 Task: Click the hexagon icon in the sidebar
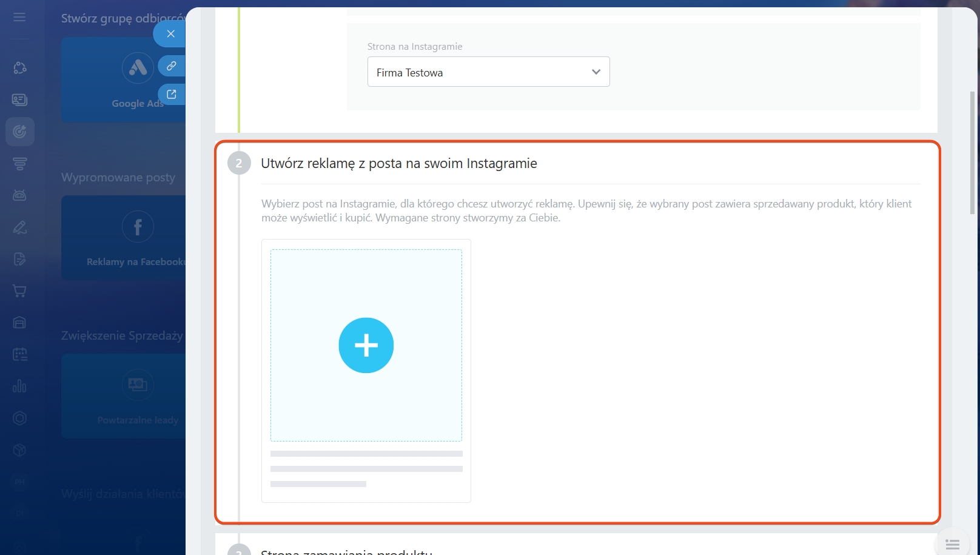[x=19, y=418]
